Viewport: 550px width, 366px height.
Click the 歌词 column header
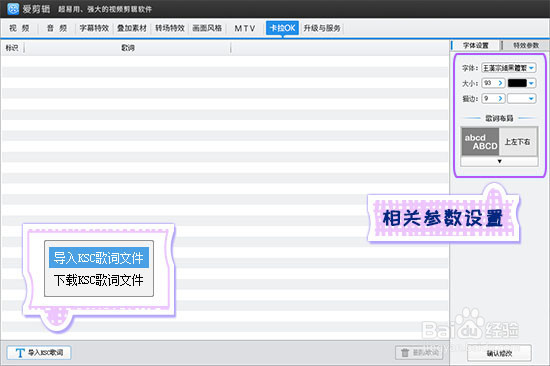point(128,48)
